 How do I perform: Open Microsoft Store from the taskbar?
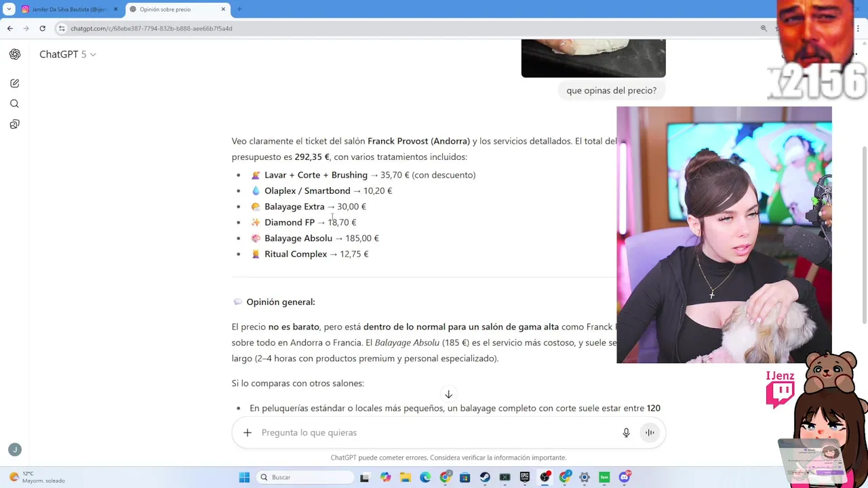coord(465,477)
